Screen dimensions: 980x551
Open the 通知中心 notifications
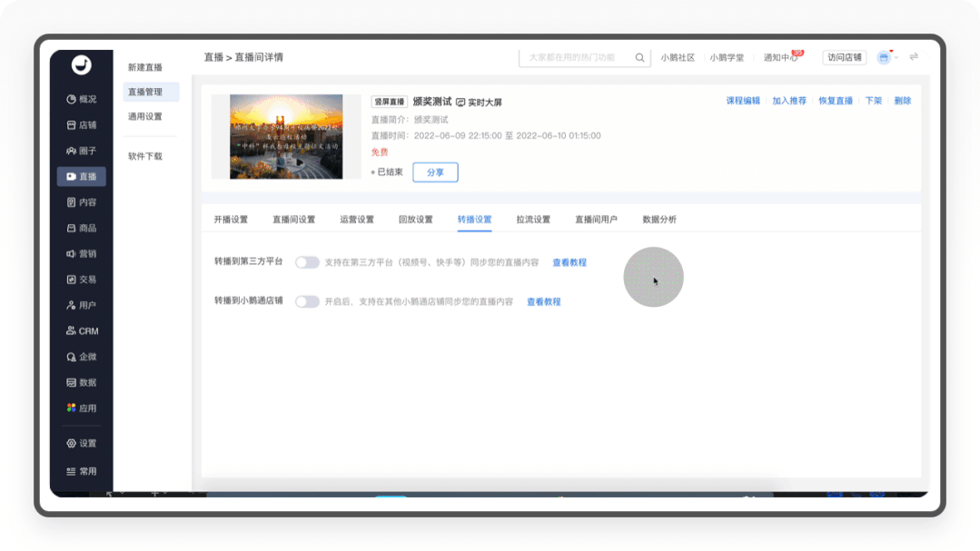coord(780,57)
